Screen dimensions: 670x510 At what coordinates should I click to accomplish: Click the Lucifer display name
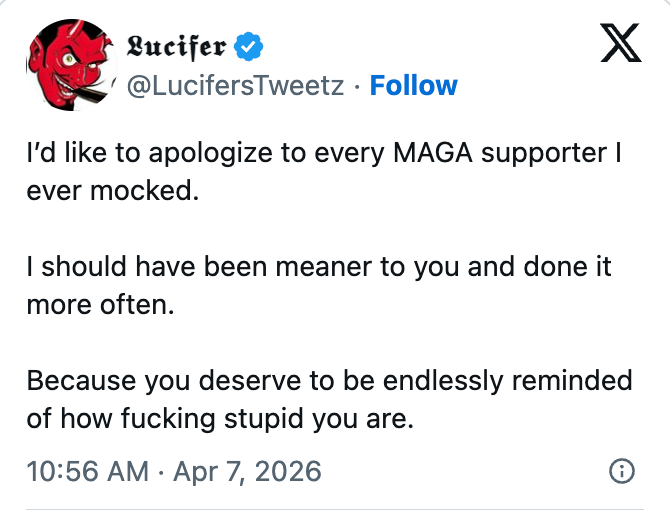[x=178, y=46]
